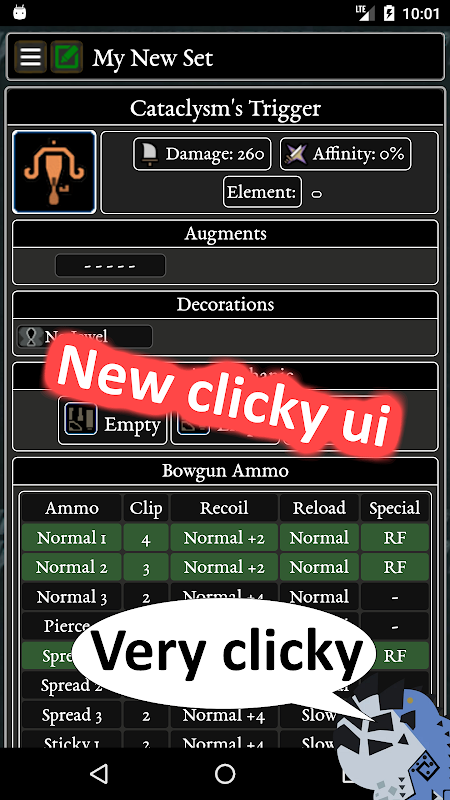Tap the Damage bell icon
Image resolution: width=450 pixels, height=800 pixels.
[x=150, y=153]
